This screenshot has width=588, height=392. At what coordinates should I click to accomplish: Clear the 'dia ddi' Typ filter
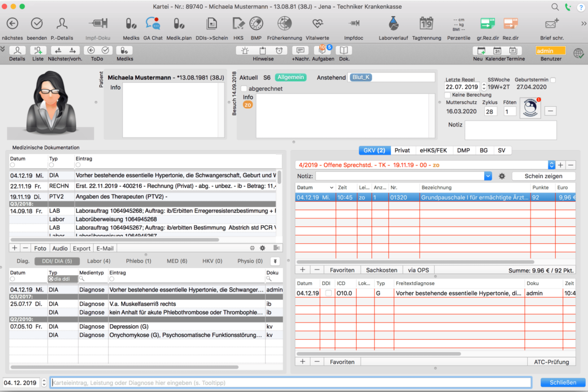51,279
